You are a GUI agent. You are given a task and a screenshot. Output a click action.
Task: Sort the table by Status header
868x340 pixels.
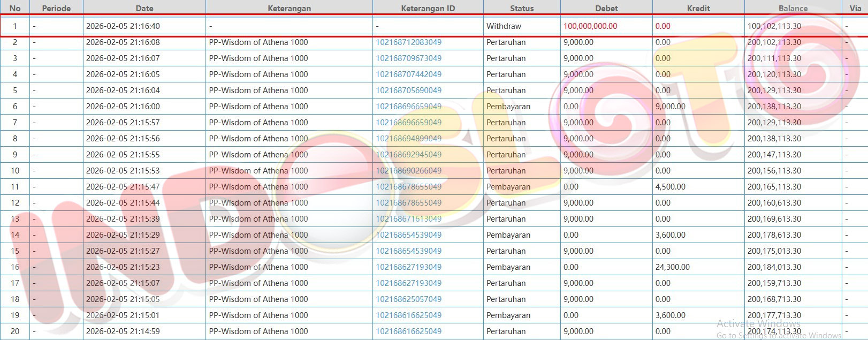(x=522, y=8)
